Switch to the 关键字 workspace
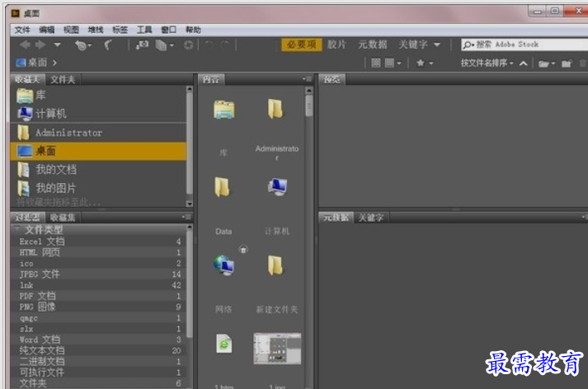This screenshot has width=588, height=389. 413,45
